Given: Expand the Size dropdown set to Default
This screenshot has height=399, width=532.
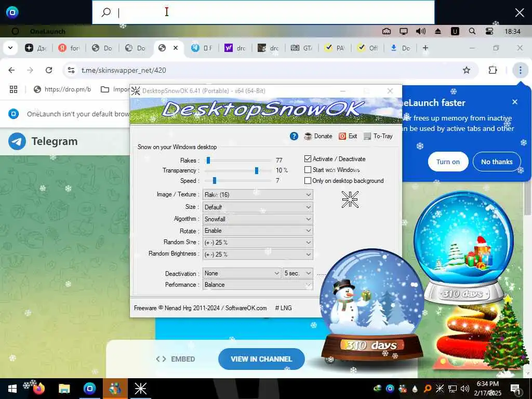Looking at the screenshot, I should point(258,207).
